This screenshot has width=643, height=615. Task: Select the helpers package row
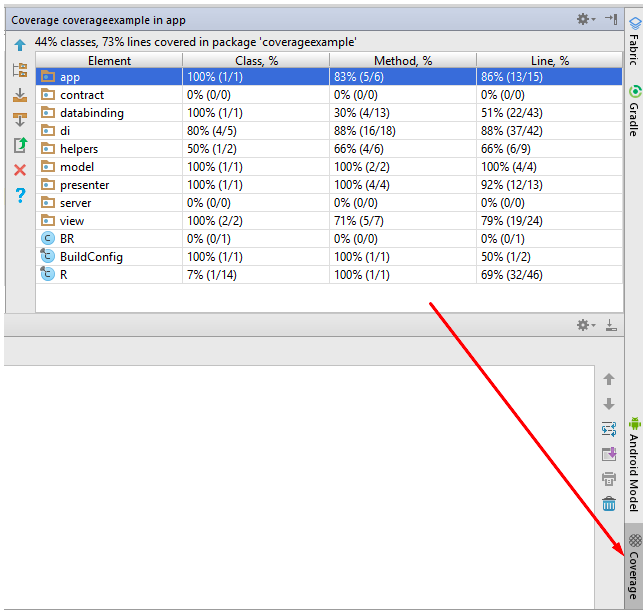tap(329, 149)
